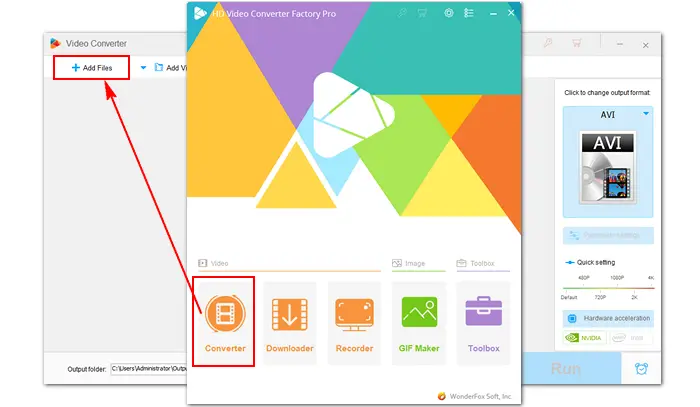Click the HD Video Converter Factory Pro logo
Image resolution: width=700 pixels, height=407 pixels.
click(200, 13)
